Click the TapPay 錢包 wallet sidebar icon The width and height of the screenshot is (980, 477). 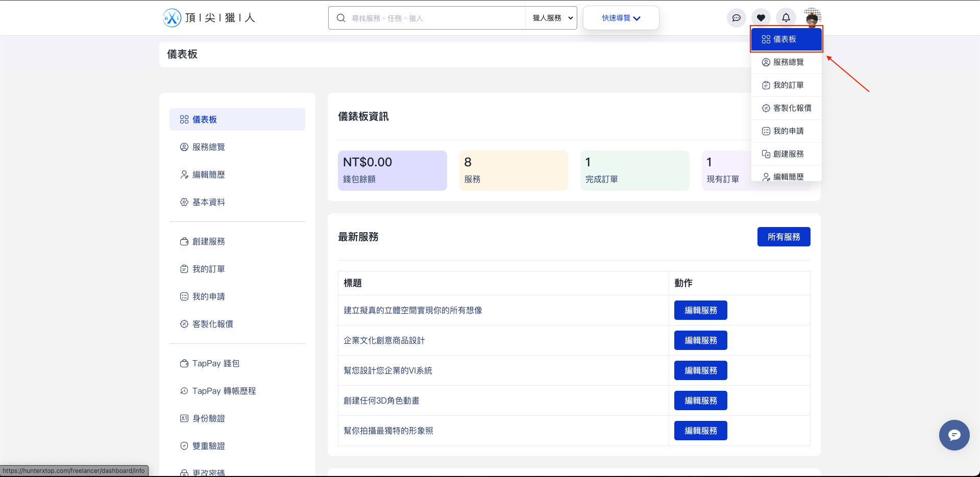click(x=184, y=363)
